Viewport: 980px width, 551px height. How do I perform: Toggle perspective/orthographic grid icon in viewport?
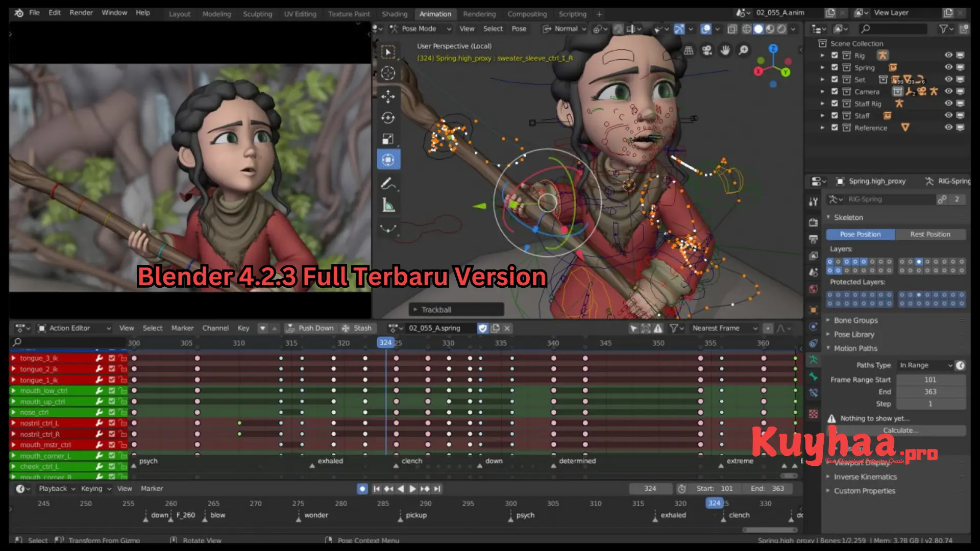pyautogui.click(x=689, y=50)
